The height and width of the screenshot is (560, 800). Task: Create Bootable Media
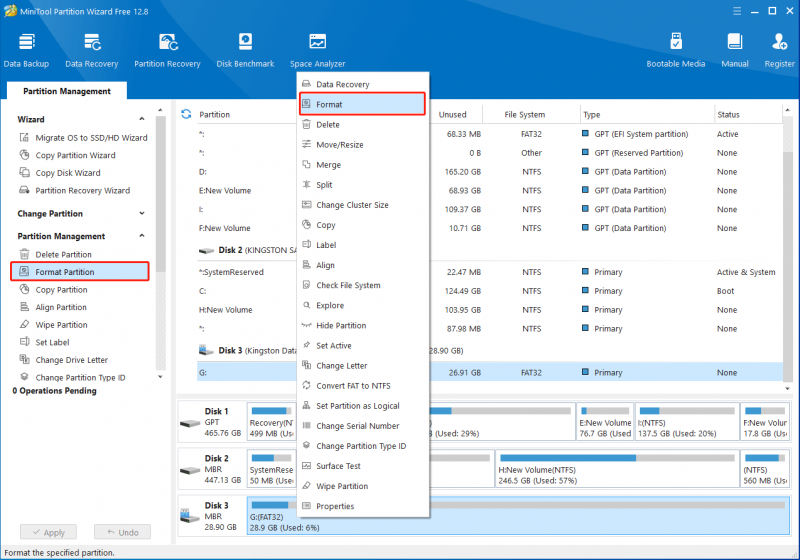coord(676,50)
